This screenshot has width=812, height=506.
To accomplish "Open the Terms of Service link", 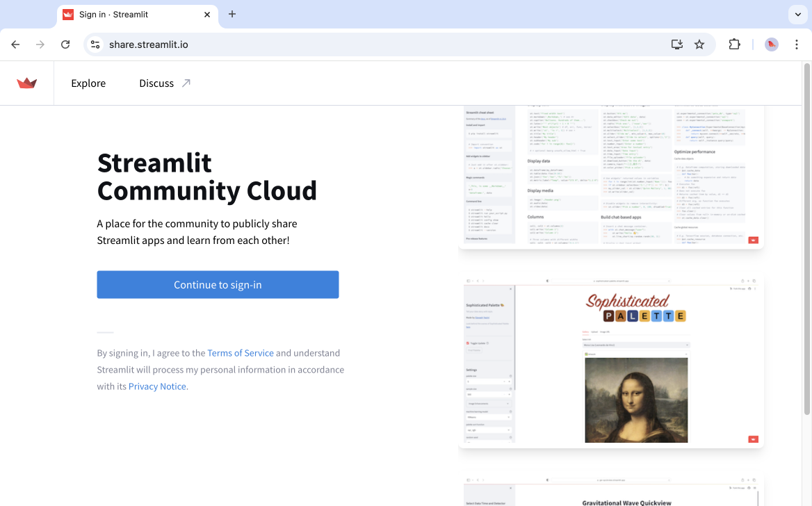I will pyautogui.click(x=240, y=352).
